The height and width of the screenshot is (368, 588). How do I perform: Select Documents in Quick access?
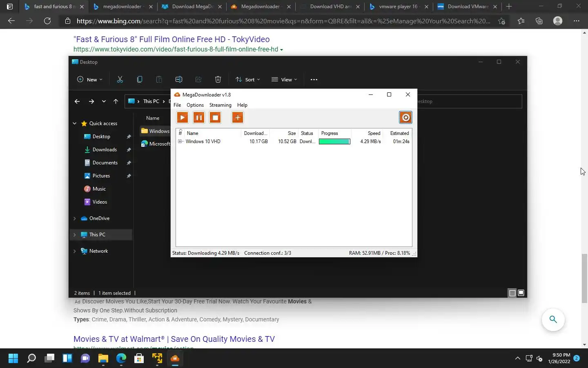point(105,163)
